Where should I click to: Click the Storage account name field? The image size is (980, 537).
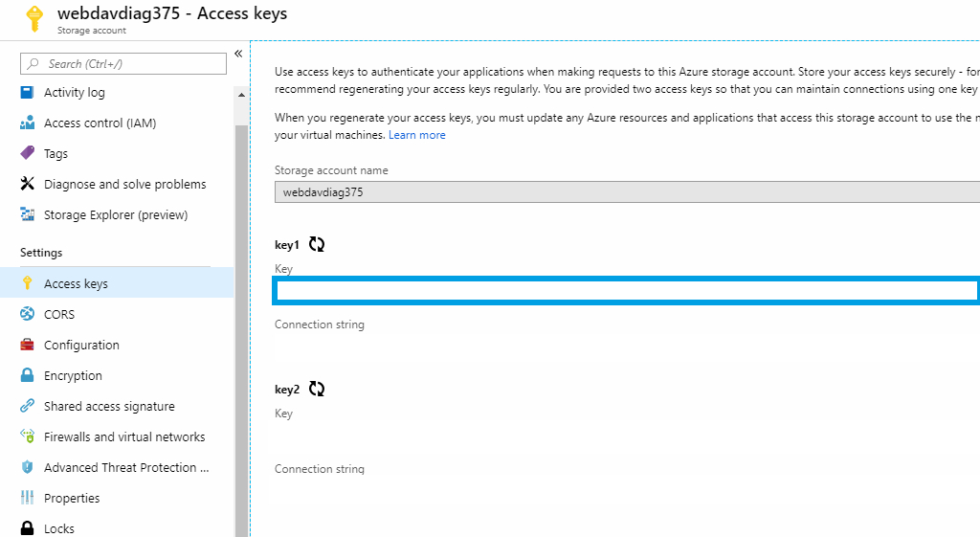(626, 192)
